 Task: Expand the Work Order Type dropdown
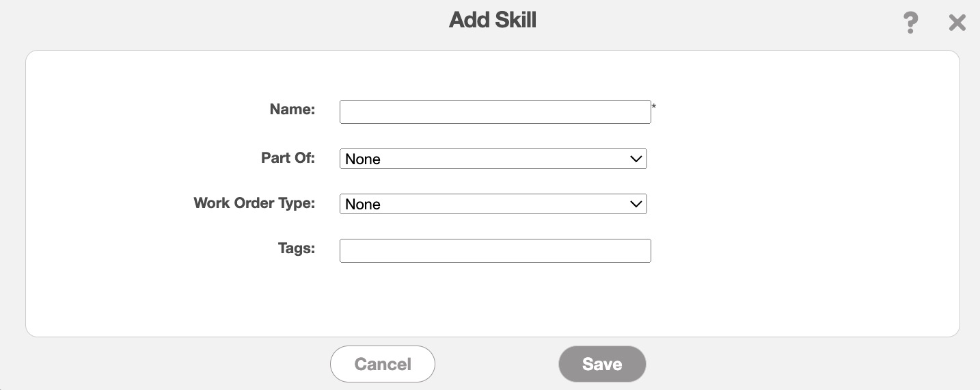point(493,204)
